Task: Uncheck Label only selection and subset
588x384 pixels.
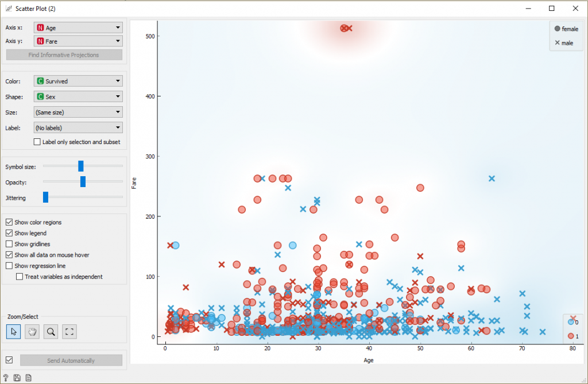Action: pos(37,141)
